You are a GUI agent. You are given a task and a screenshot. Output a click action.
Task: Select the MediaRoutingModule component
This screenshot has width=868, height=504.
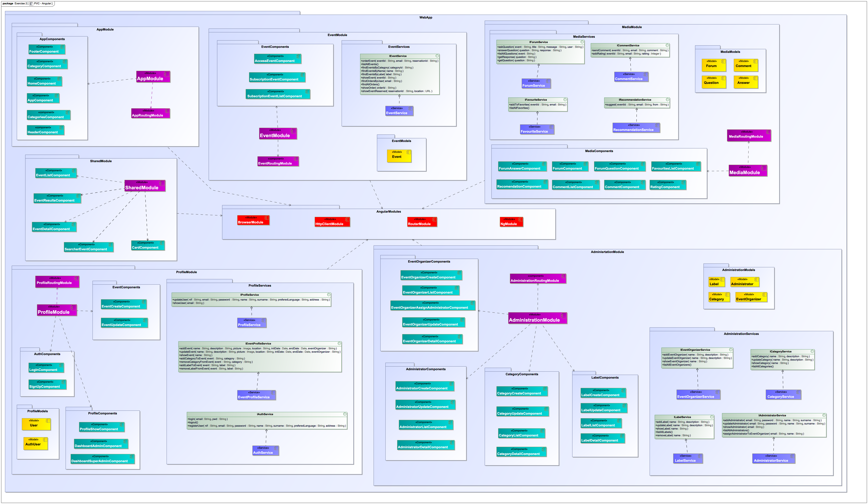click(x=749, y=135)
